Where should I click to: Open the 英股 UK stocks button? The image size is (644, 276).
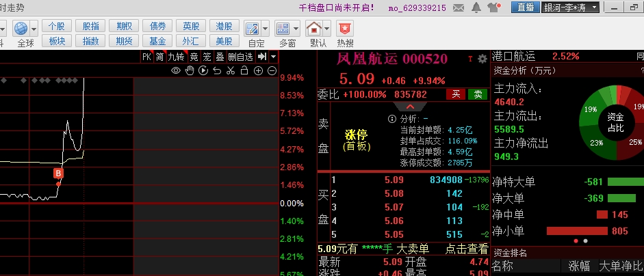(191, 26)
